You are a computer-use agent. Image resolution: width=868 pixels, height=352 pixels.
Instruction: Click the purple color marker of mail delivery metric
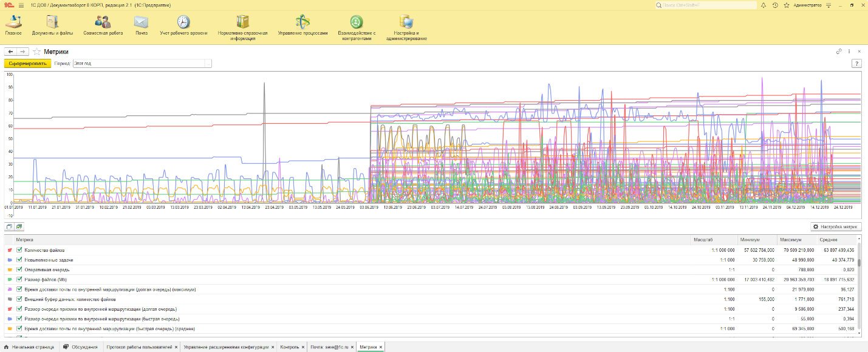pos(10,289)
